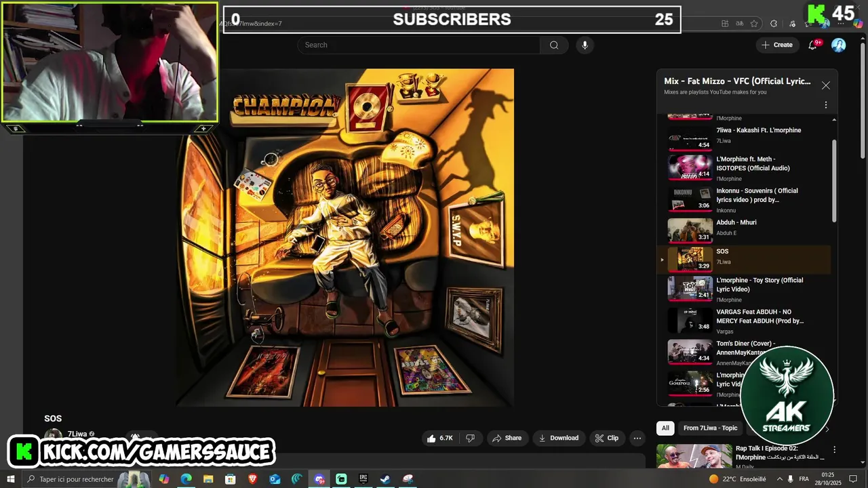Image resolution: width=868 pixels, height=488 pixels.
Task: Open Brave browser from taskbar
Action: point(253,479)
